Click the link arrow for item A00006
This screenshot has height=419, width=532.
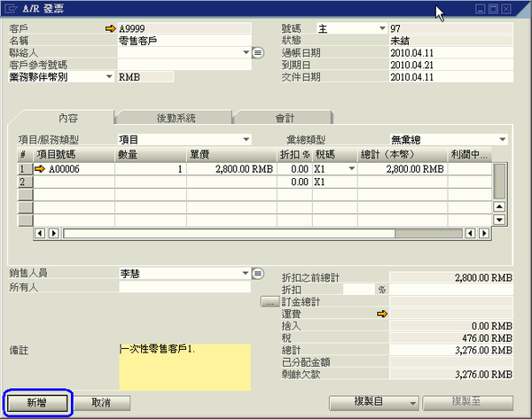tap(40, 169)
